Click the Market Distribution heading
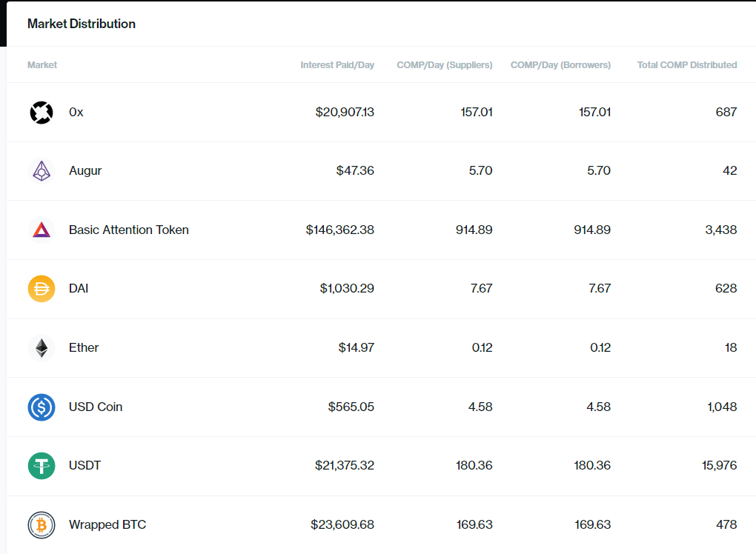 click(x=82, y=24)
